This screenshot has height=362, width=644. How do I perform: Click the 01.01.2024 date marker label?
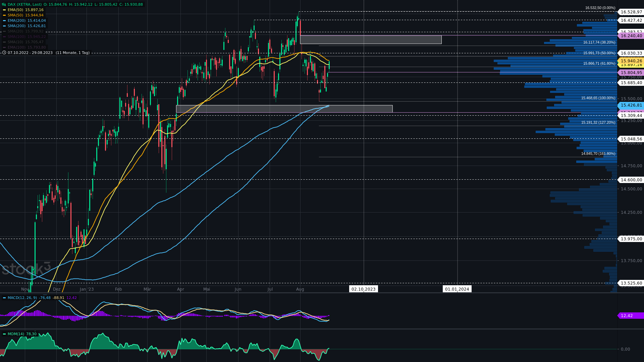pos(457,289)
